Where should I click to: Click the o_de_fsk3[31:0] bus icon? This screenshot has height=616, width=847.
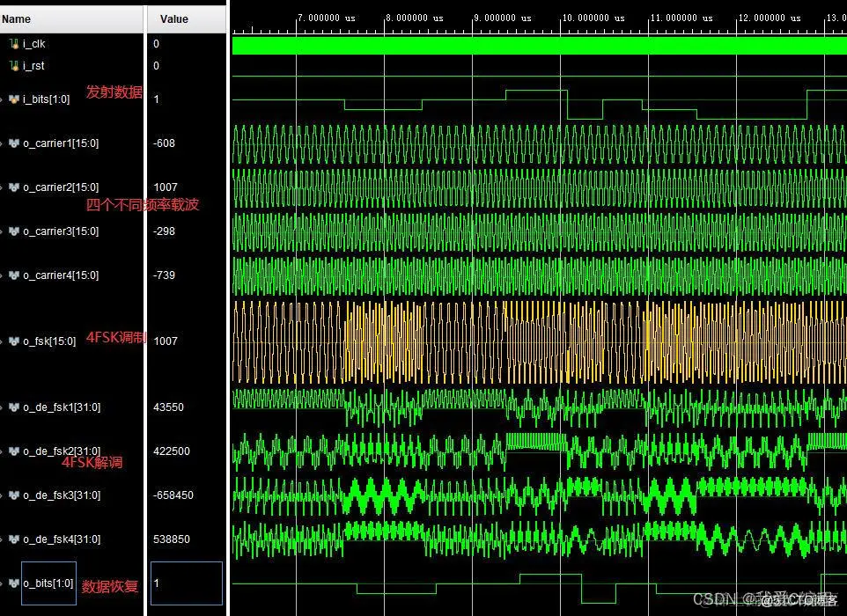point(14,495)
